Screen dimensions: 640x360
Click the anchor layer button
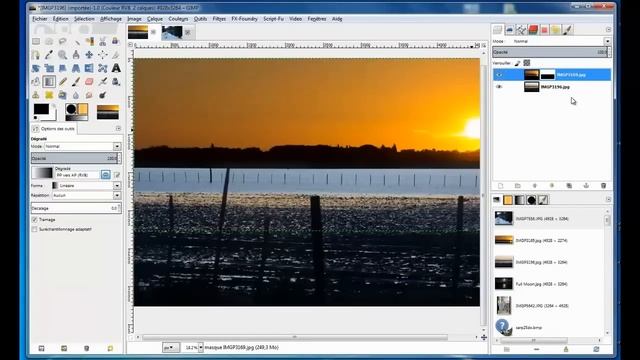point(586,186)
